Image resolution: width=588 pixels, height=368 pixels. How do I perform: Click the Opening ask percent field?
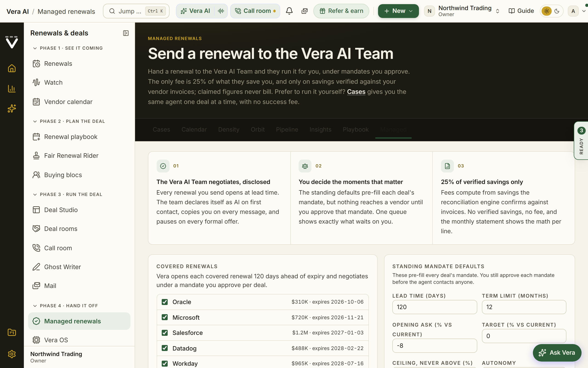(434, 346)
